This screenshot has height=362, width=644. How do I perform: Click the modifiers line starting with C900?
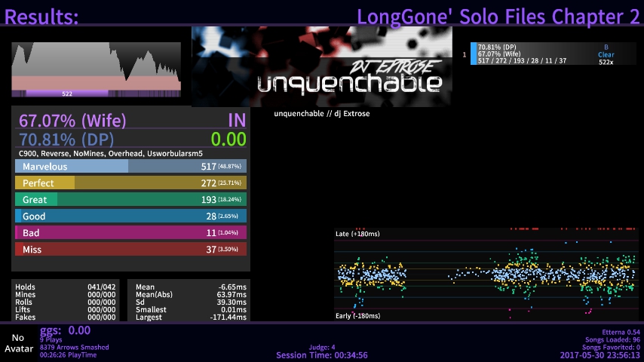click(111, 153)
